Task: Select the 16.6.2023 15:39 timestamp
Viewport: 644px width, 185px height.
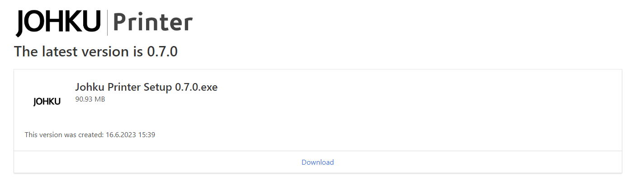Action: [x=131, y=134]
